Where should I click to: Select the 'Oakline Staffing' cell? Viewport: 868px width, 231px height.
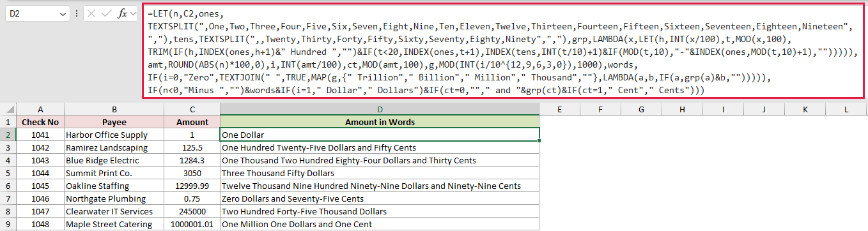coord(114,186)
